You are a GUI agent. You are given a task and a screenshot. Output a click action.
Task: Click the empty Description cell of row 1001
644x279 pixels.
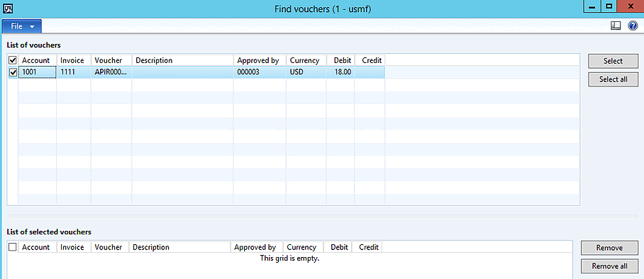click(x=182, y=73)
